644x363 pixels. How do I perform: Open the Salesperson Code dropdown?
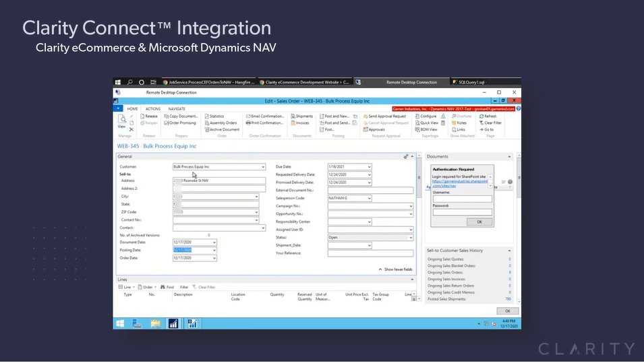pyautogui.click(x=370, y=198)
